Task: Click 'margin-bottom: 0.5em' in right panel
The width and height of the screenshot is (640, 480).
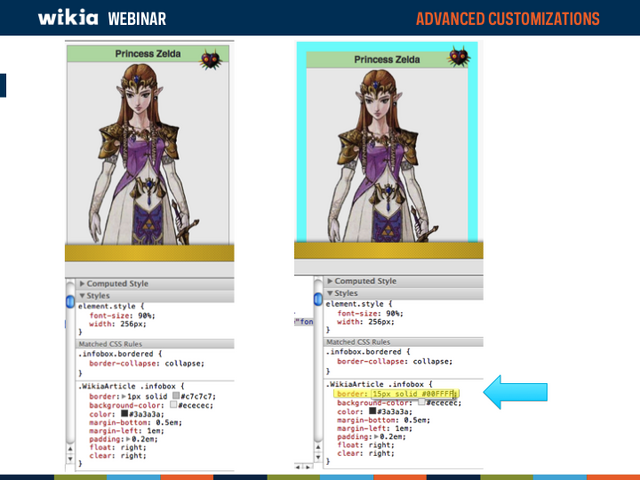Action: [x=383, y=420]
